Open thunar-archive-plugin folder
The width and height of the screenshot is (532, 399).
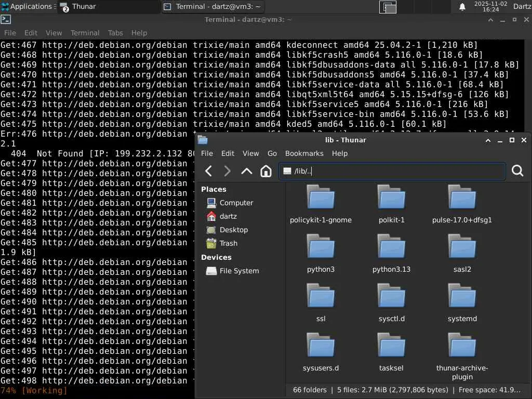462,356
